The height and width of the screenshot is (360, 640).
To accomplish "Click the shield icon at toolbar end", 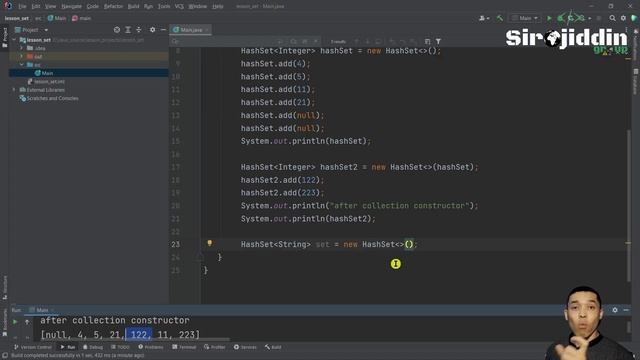I will tap(634, 18).
